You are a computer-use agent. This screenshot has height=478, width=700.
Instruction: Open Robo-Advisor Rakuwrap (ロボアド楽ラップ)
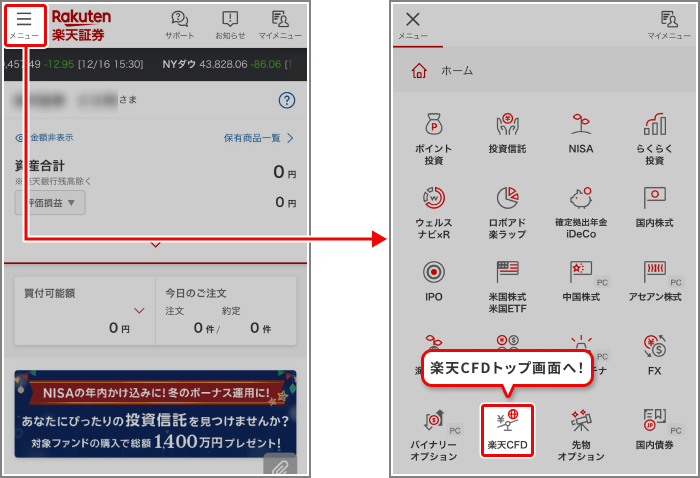click(507, 212)
